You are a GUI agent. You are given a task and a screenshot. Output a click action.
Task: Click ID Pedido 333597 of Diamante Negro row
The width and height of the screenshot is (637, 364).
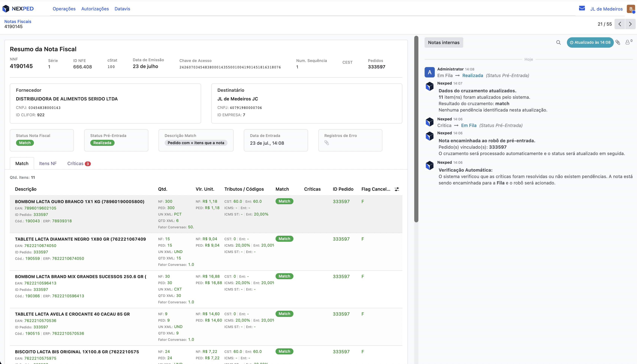(x=341, y=239)
